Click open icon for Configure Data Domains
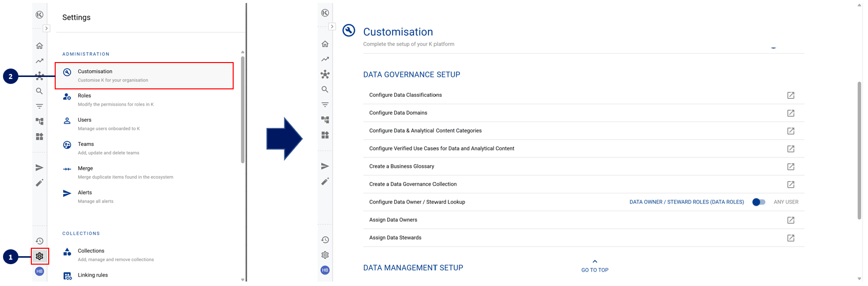The image size is (868, 286). coord(790,113)
